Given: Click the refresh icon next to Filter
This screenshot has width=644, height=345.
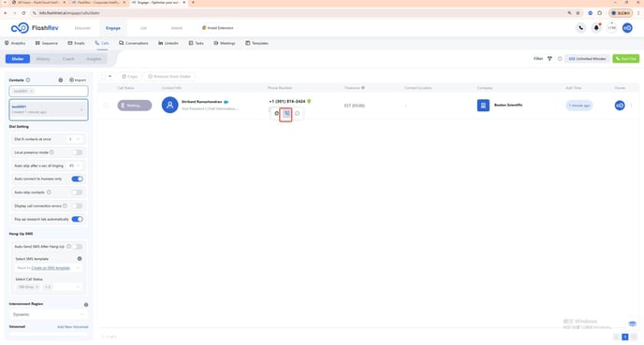Looking at the screenshot, I should pos(560,59).
